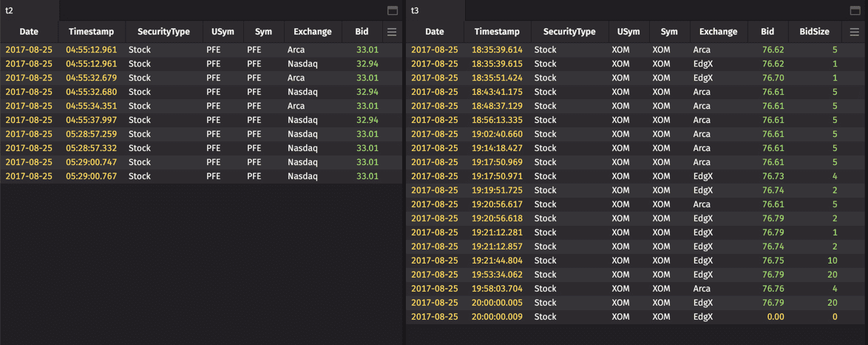This screenshot has width=868, height=345.
Task: Open the t3 table hamburger menu
Action: (854, 33)
